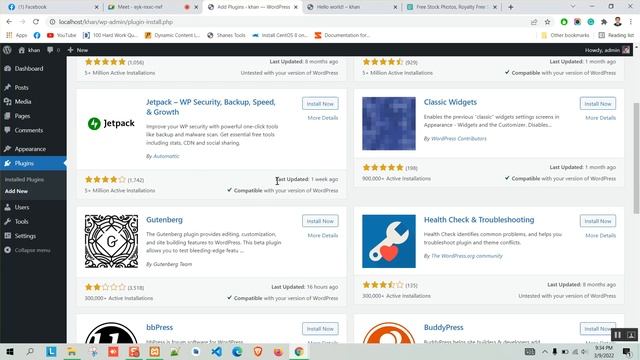Open BuddyPress plugin title link
Image resolution: width=640 pixels, height=360 pixels.
point(443,327)
